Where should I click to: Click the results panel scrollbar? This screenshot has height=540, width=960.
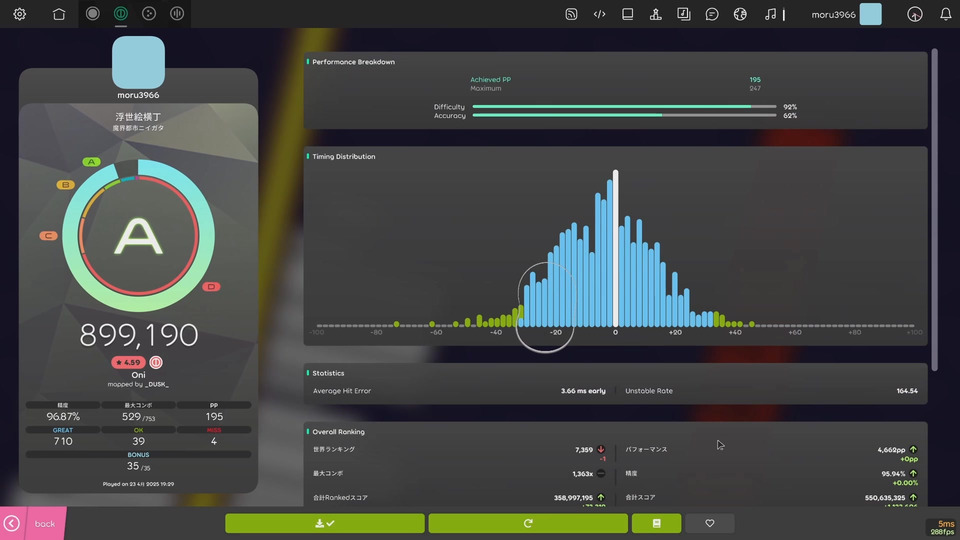(x=934, y=209)
